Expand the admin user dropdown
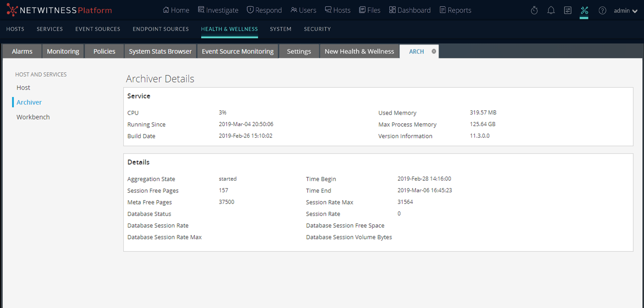 tap(625, 11)
